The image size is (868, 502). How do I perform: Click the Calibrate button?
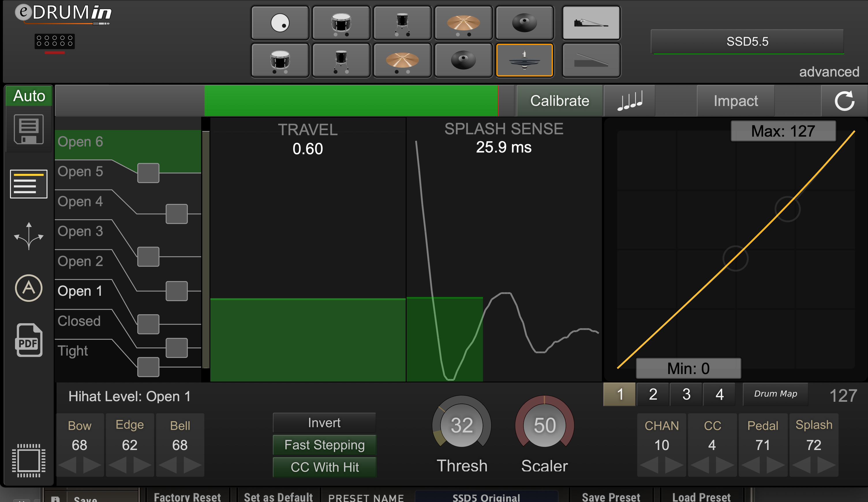tap(560, 101)
